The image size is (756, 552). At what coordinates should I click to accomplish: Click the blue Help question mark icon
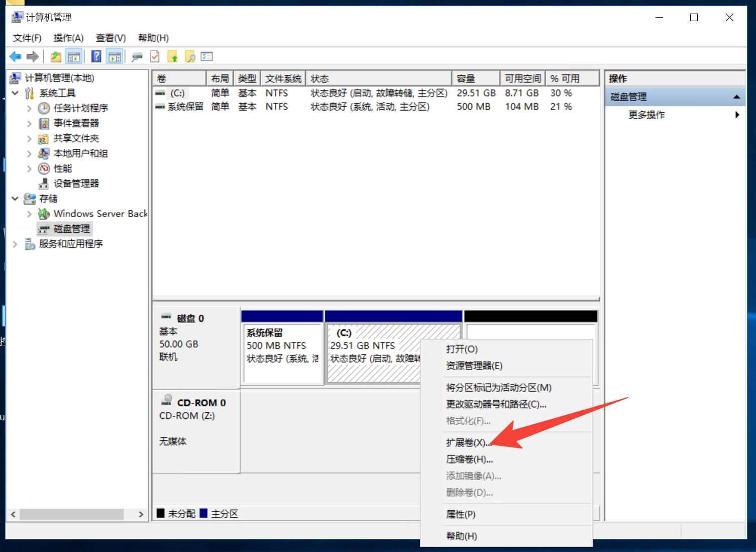(96, 57)
